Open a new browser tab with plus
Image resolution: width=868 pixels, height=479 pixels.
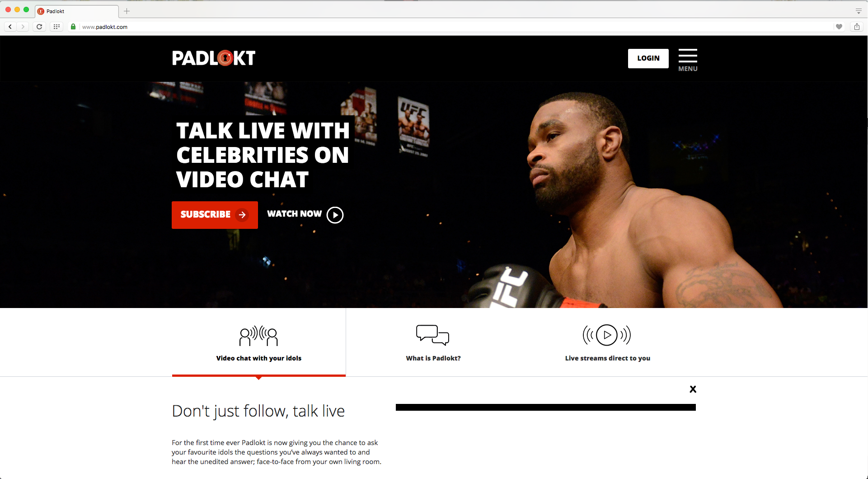[127, 11]
